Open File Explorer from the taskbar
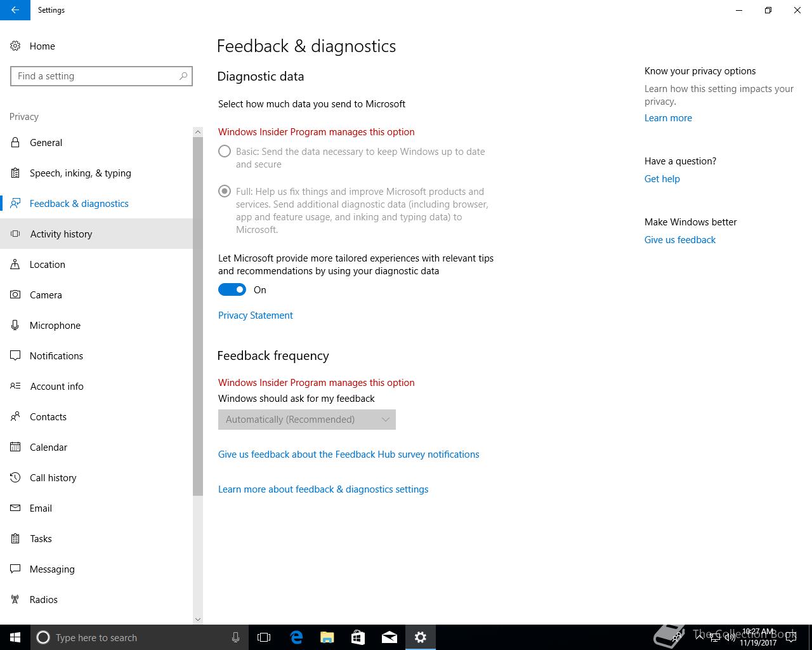The height and width of the screenshot is (650, 812). [x=327, y=637]
